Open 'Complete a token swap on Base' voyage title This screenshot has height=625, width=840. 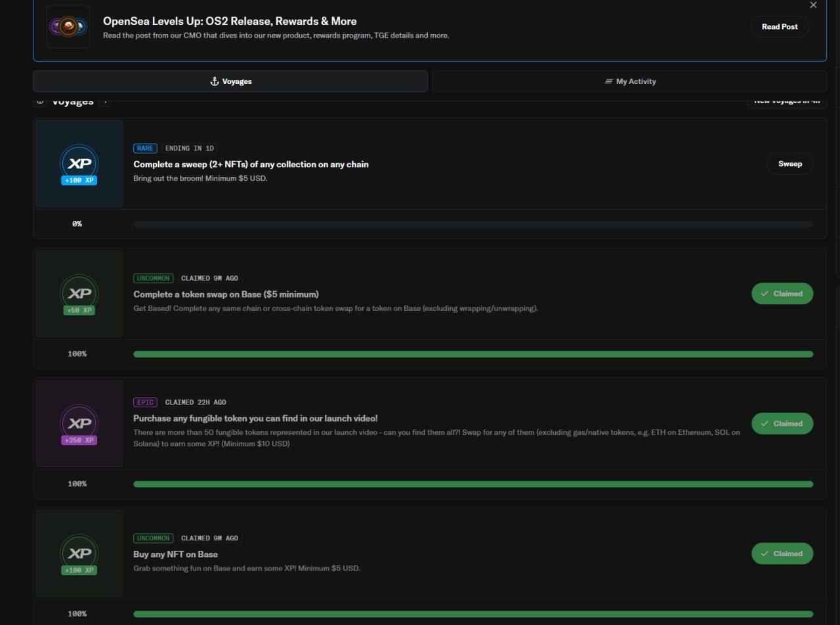tap(226, 294)
